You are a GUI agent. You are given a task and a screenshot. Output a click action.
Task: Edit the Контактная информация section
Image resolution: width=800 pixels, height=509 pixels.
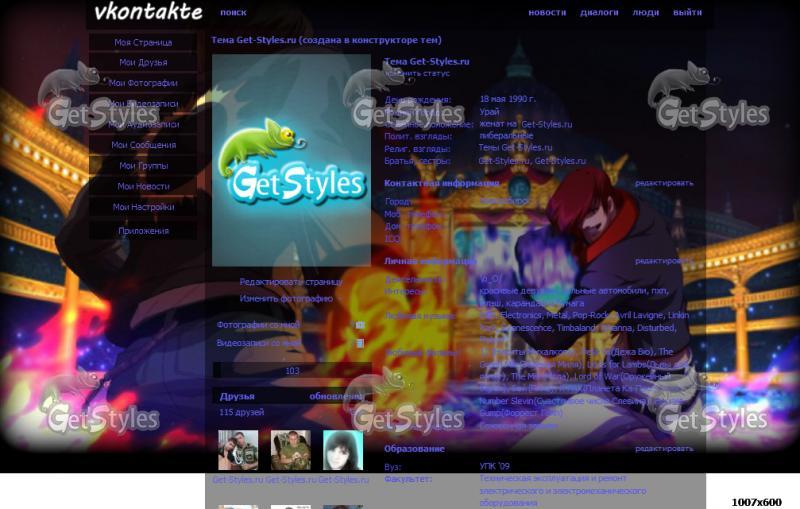[x=663, y=183]
